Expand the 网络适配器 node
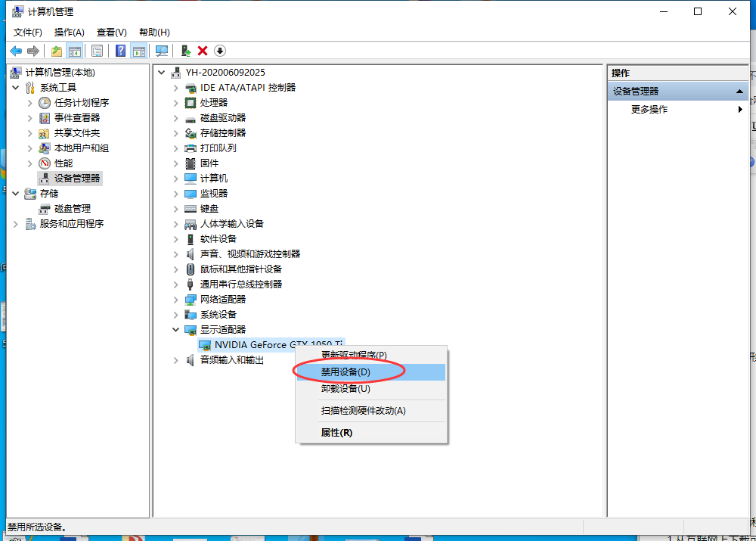Image resolution: width=756 pixels, height=541 pixels. tap(176, 300)
